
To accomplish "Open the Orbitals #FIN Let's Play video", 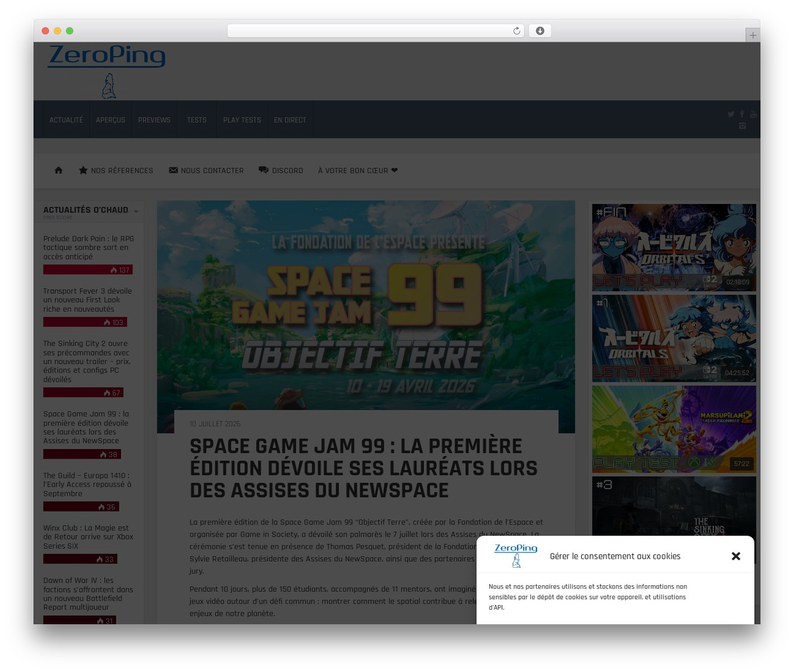I will (x=674, y=247).
